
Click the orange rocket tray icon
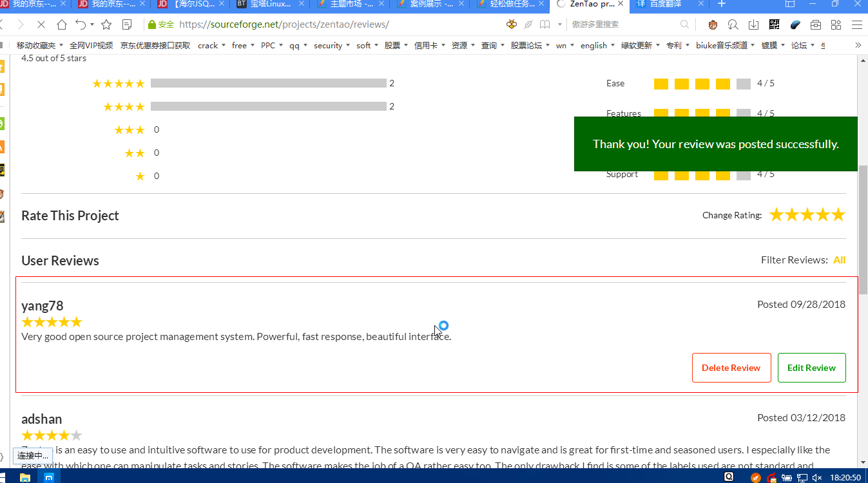tap(756, 478)
